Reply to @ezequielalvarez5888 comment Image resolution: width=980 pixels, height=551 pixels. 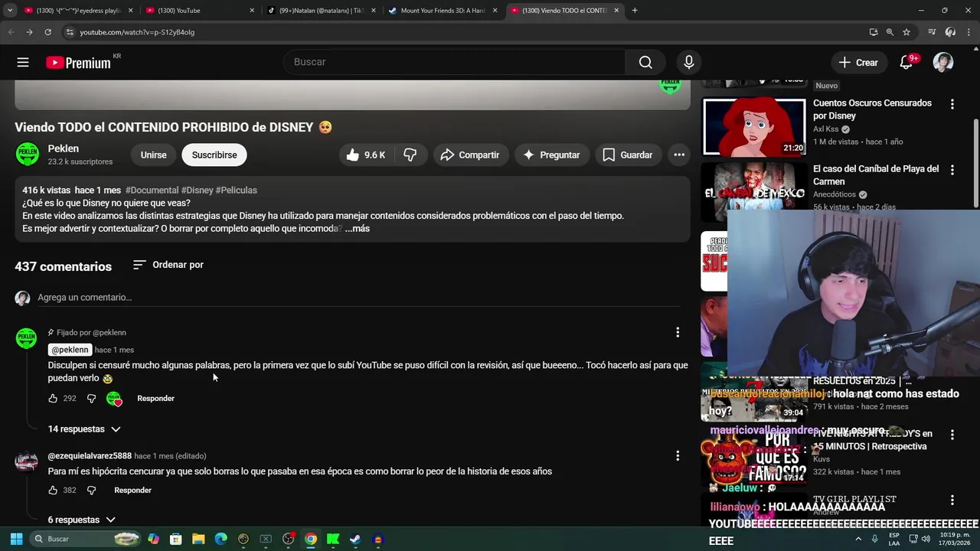132,490
